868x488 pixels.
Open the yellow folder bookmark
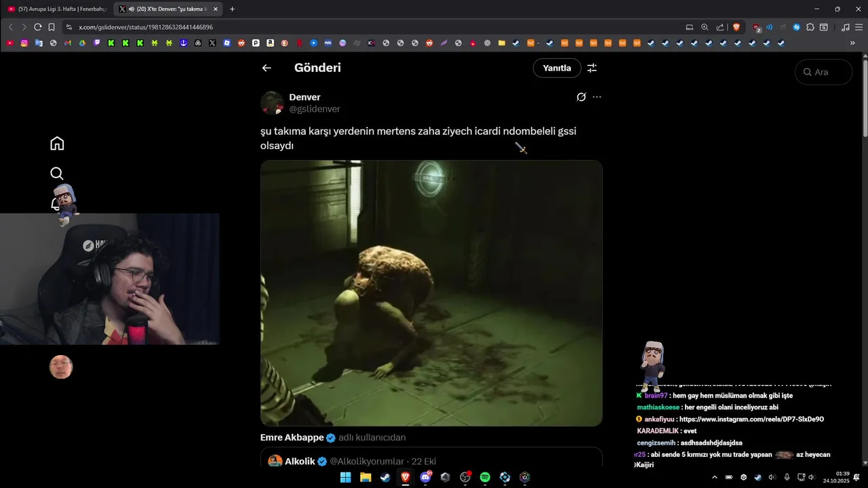[x=502, y=43]
